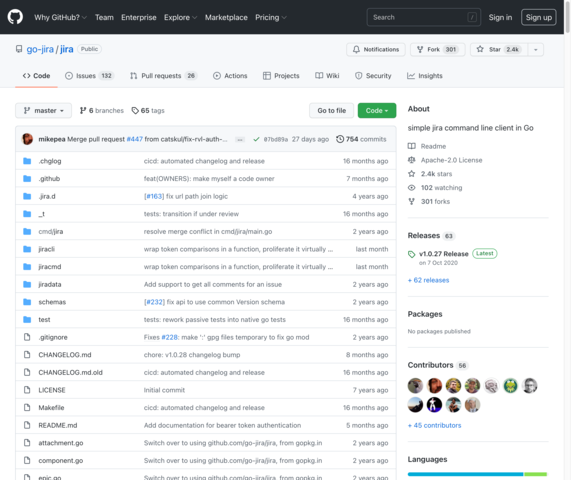Click the Go to file button

[331, 110]
